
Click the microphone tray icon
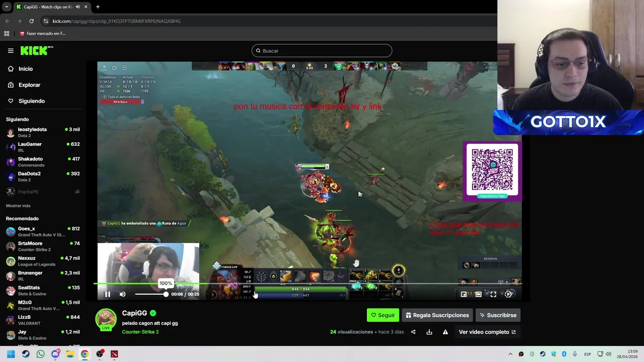(x=575, y=354)
